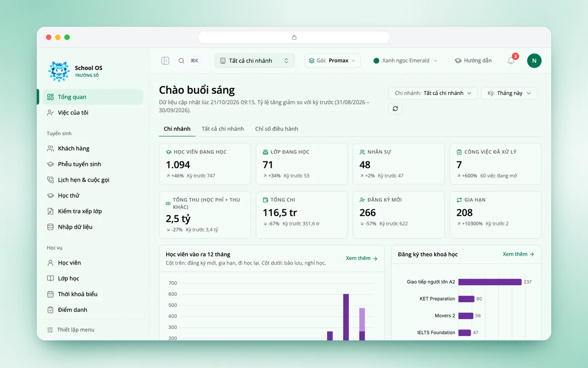Open the N user avatar menu

(534, 61)
